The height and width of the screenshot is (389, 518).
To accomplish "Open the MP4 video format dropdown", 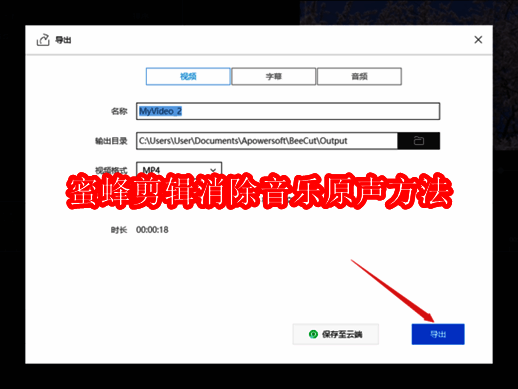I will (179, 170).
